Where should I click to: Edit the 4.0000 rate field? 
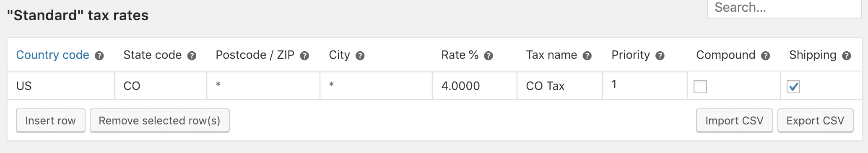(474, 86)
